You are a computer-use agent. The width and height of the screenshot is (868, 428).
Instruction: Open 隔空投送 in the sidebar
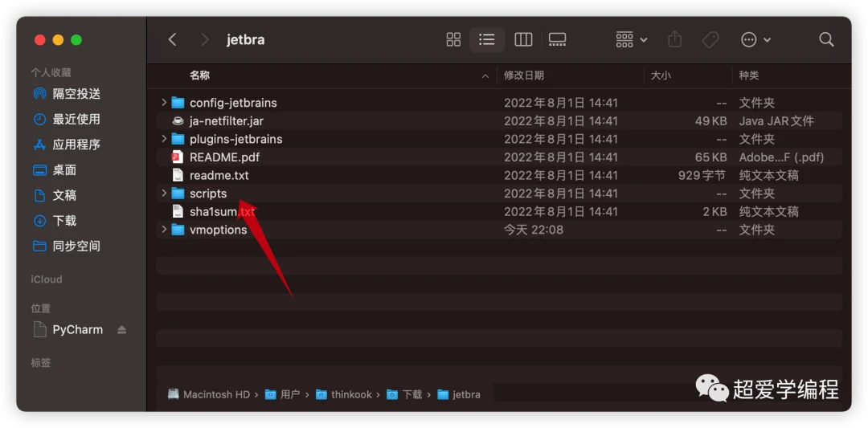tap(67, 94)
